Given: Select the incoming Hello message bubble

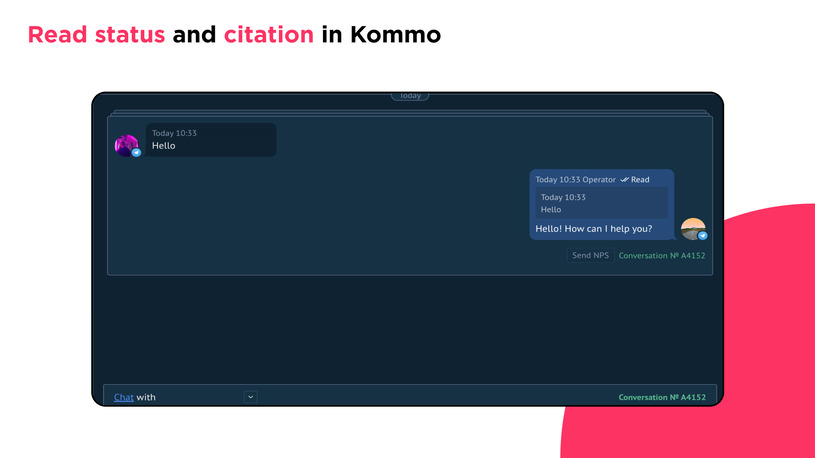Looking at the screenshot, I should [x=211, y=140].
